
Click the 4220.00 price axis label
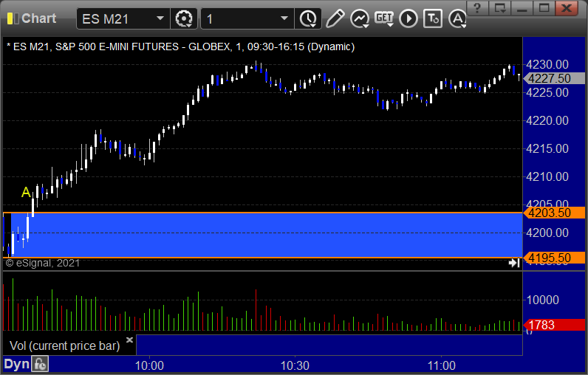click(547, 120)
